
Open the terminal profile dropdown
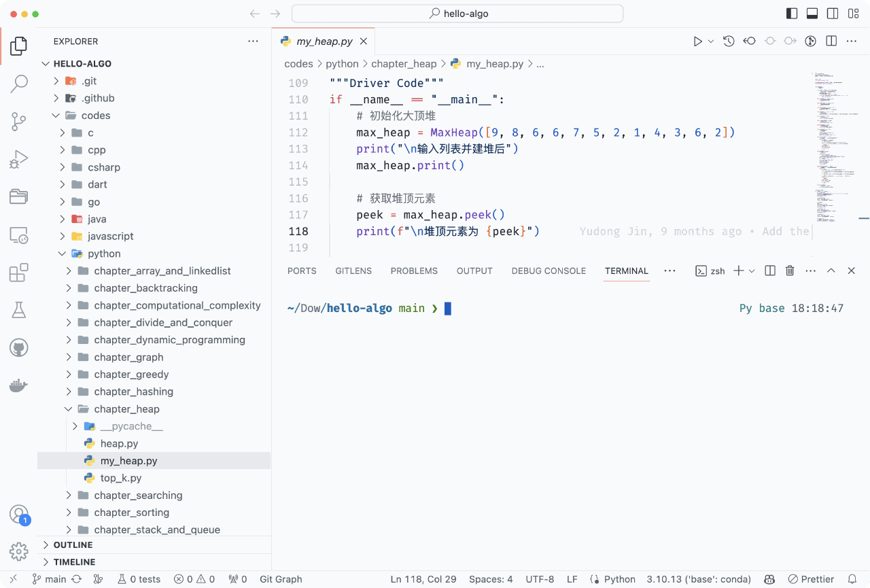pos(751,271)
